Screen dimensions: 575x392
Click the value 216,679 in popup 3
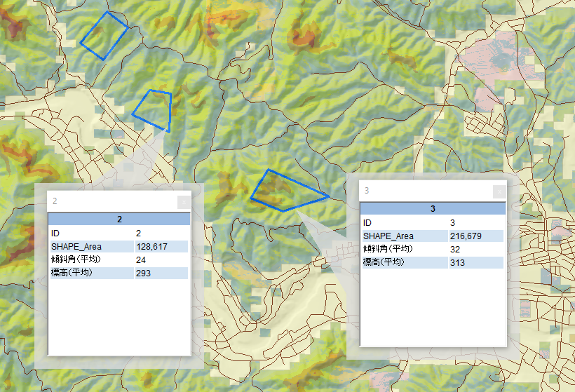[466, 236]
